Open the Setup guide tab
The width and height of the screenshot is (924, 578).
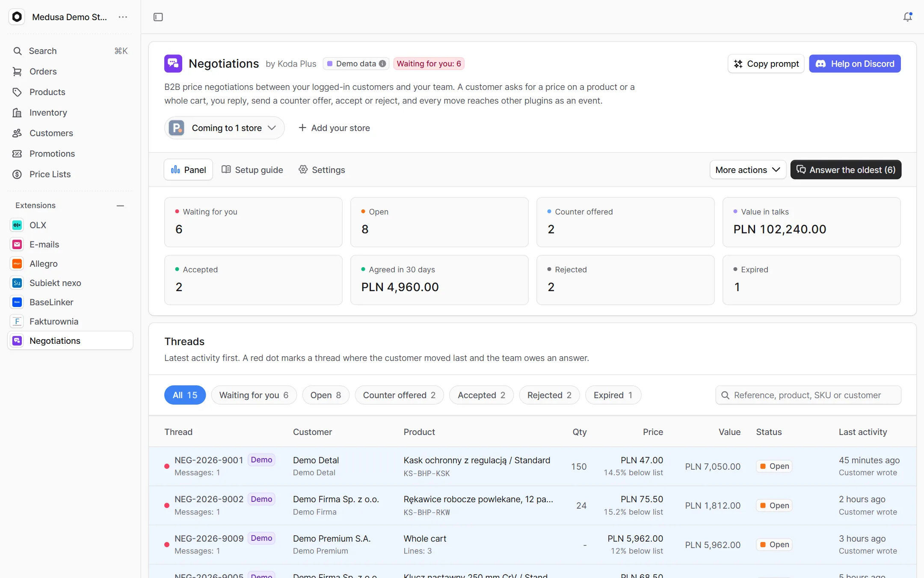[x=252, y=170]
